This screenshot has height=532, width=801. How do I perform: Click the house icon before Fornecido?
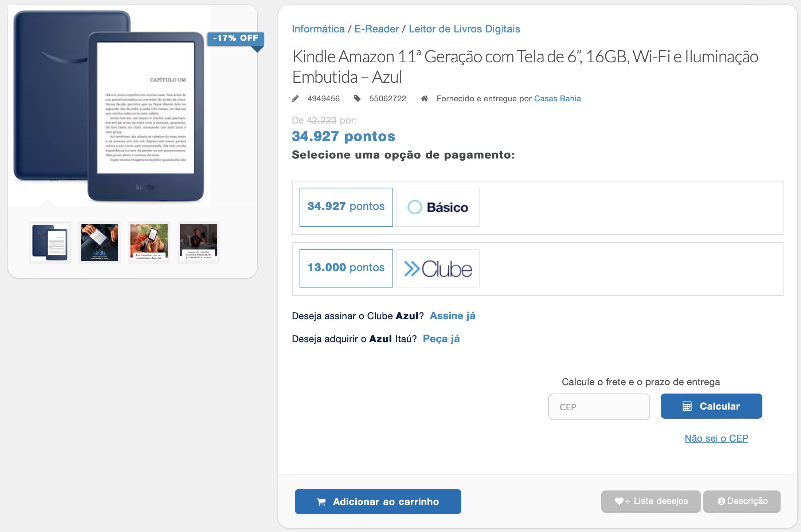click(424, 98)
